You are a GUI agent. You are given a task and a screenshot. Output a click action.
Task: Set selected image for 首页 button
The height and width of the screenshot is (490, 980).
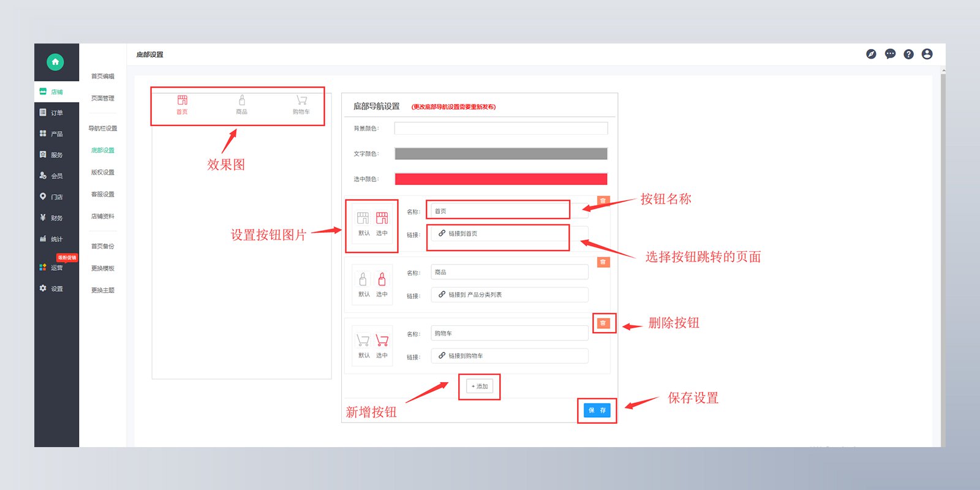pos(382,218)
